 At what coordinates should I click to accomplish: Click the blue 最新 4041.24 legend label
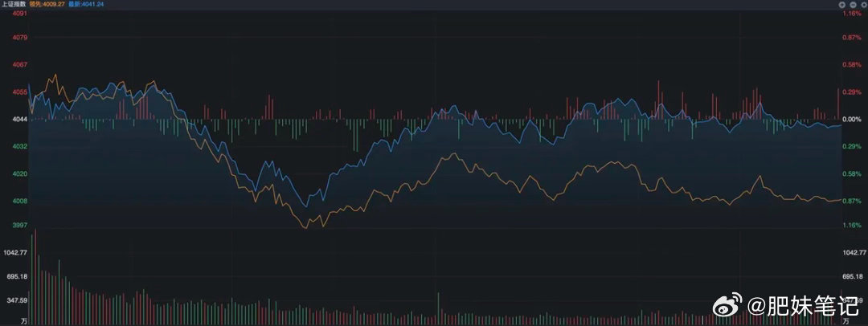point(86,4)
